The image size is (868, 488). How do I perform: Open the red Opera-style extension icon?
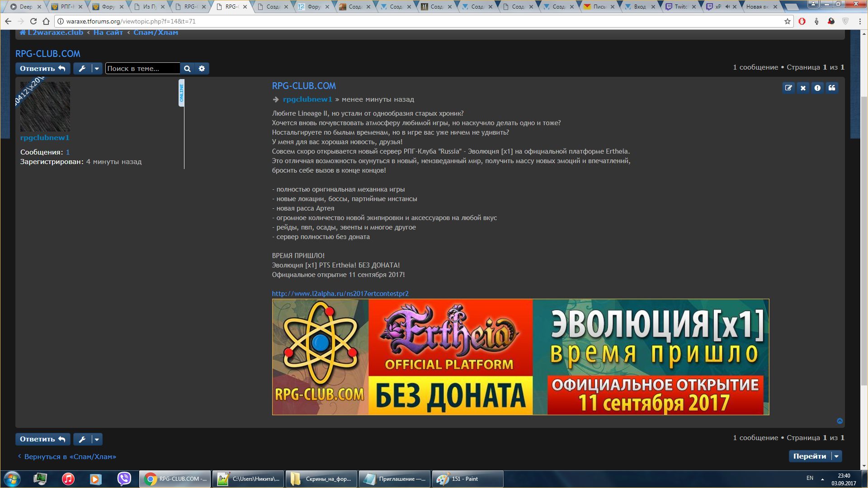click(x=802, y=21)
